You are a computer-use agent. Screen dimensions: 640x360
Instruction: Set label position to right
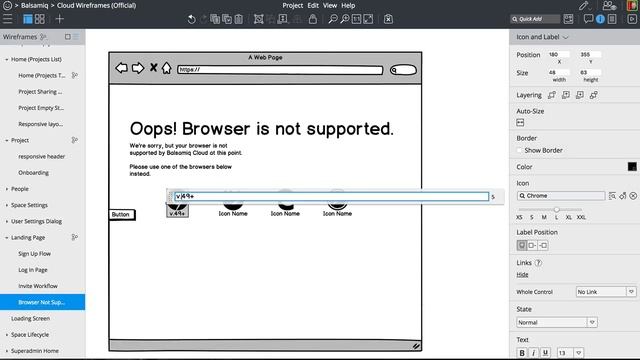pos(532,245)
